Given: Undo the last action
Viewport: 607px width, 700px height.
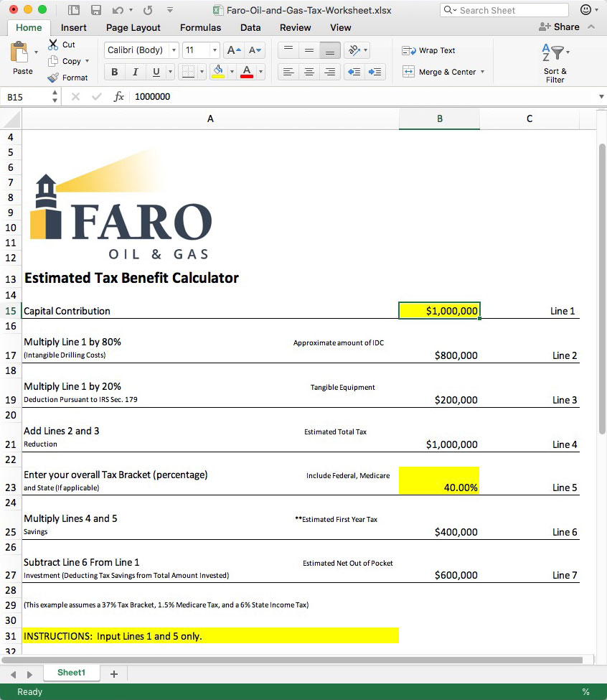Looking at the screenshot, I should point(118,10).
